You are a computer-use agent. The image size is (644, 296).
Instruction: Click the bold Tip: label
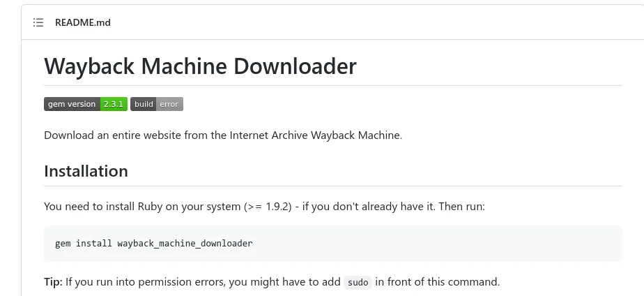pos(54,282)
